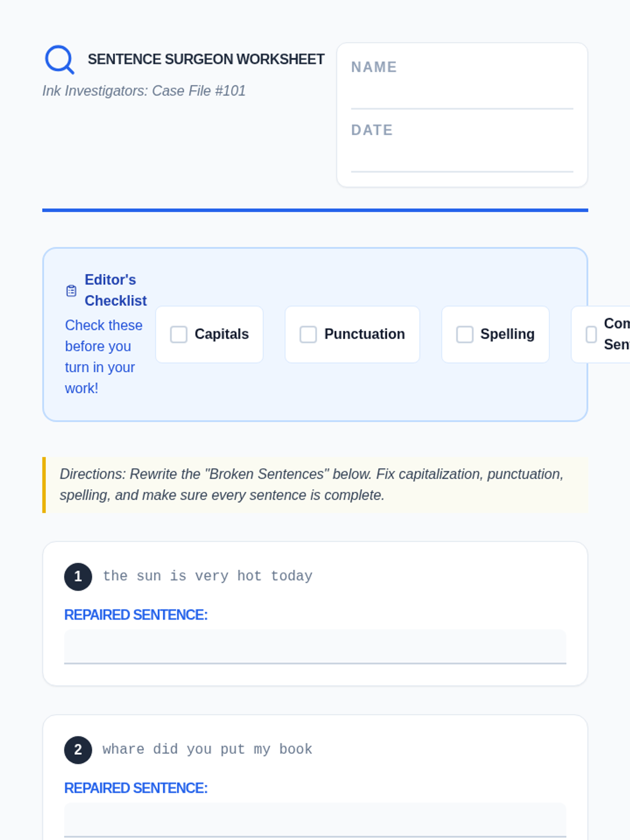This screenshot has width=630, height=840.
Task: Focus the repaired sentence field for question 1
Action: (315, 647)
